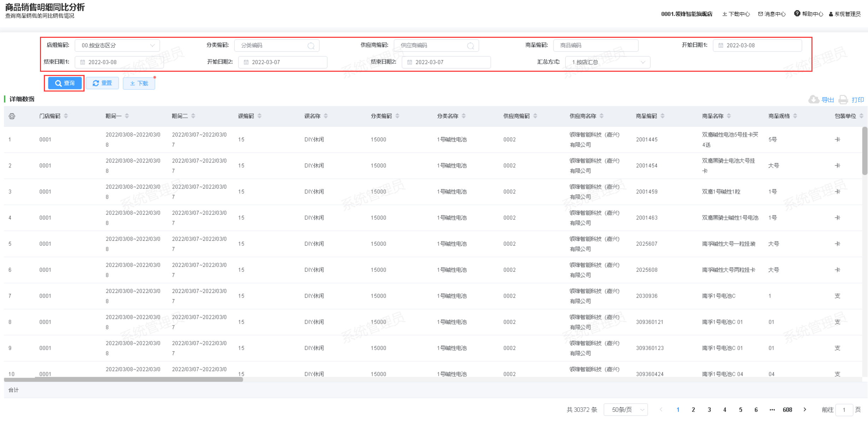The image size is (868, 421).
Task: Open 帮助中心 help icon
Action: coord(797,13)
